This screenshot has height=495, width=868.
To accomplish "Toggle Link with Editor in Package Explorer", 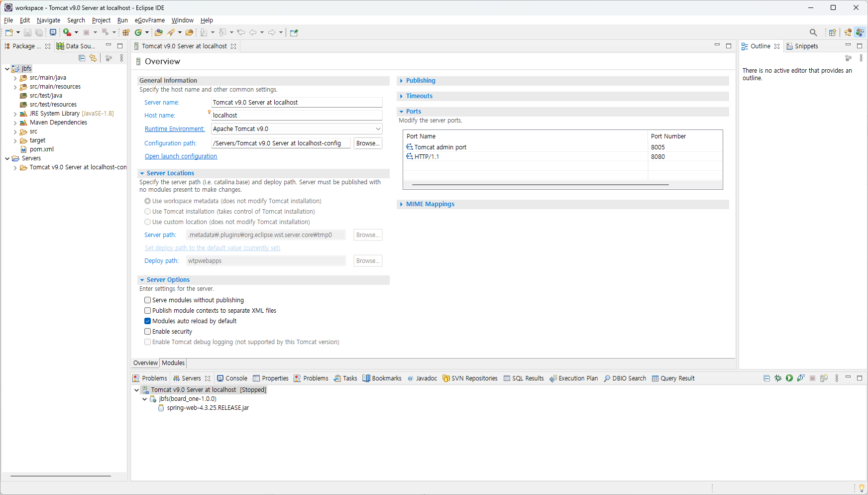I will [x=93, y=58].
